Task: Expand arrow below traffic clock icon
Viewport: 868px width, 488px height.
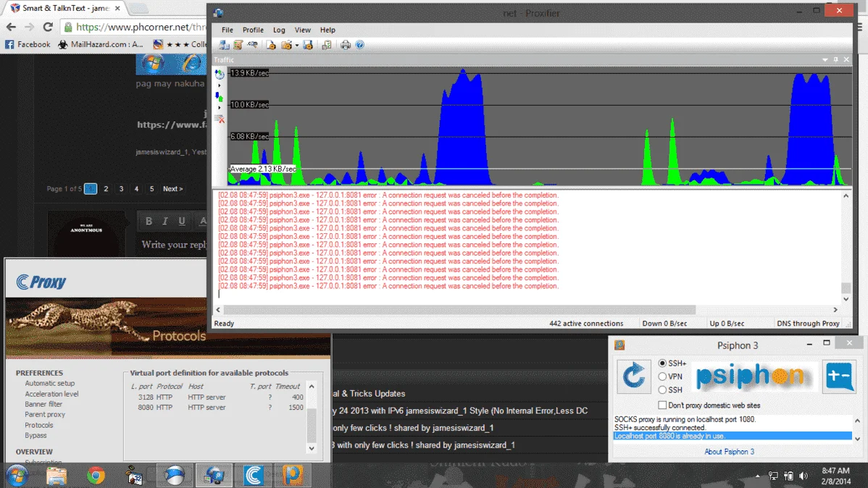Action: click(x=220, y=85)
